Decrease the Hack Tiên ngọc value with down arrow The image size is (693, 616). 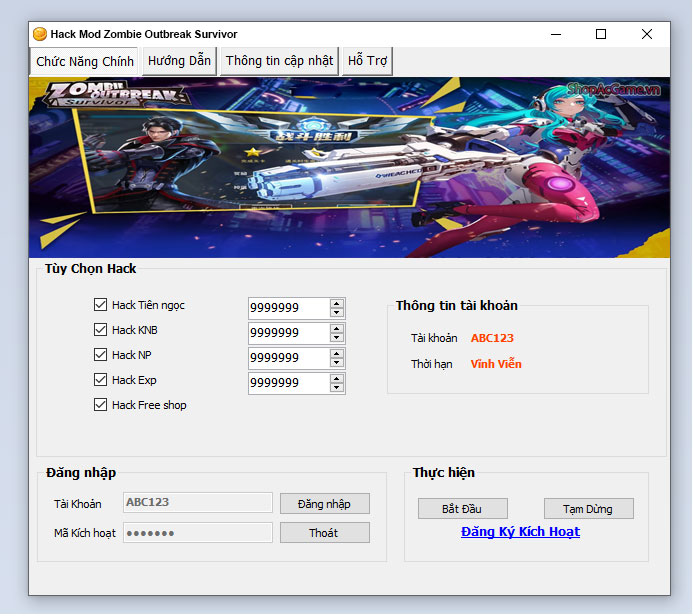[337, 312]
